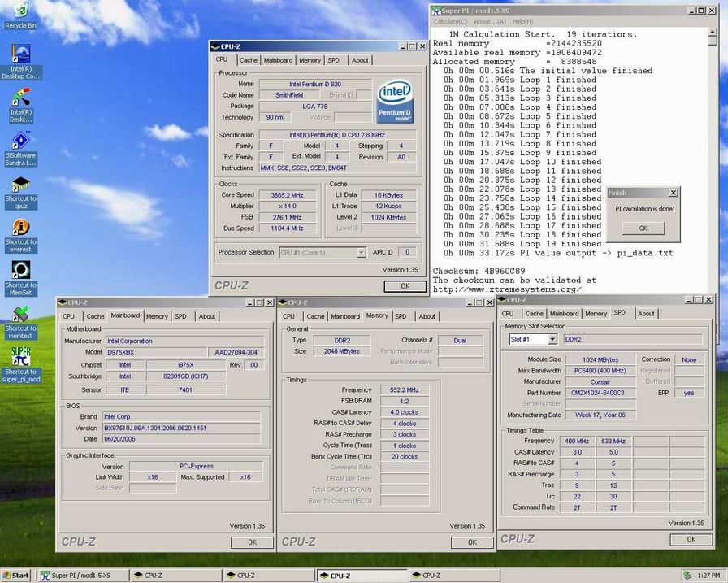
Task: Click OK in the Mainboard CPU-Z window
Action: coord(252,542)
